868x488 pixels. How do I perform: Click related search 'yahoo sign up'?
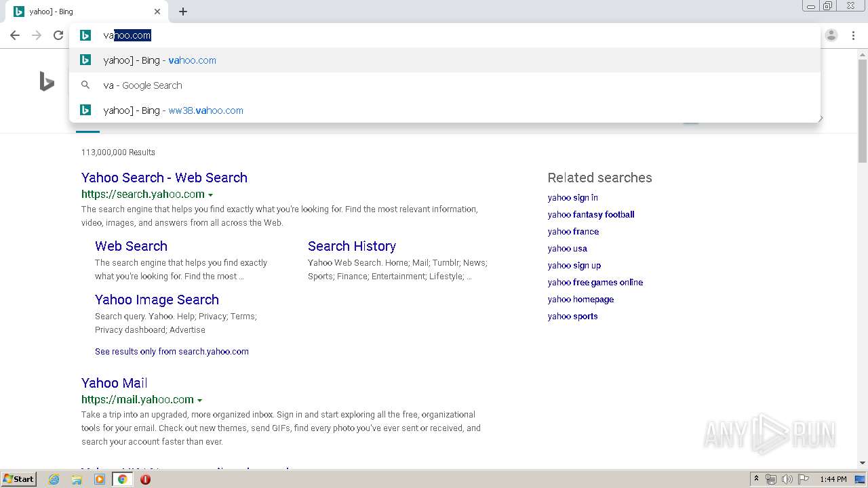click(x=574, y=265)
